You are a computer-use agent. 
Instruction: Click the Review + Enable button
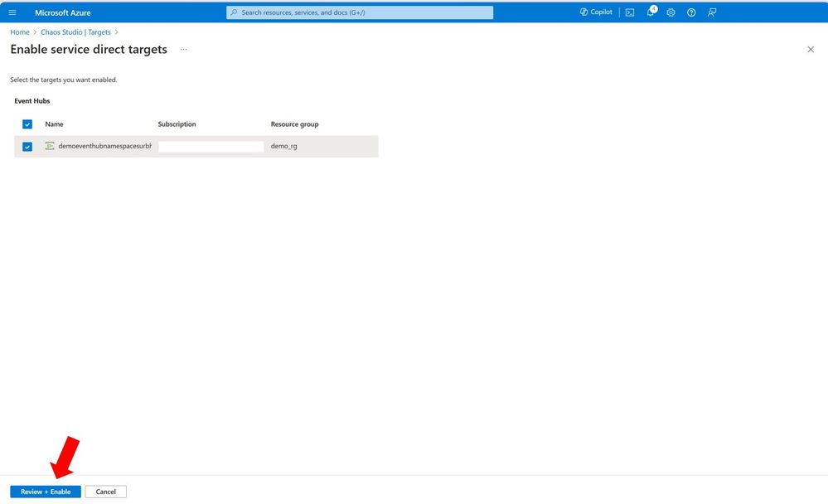(x=46, y=492)
